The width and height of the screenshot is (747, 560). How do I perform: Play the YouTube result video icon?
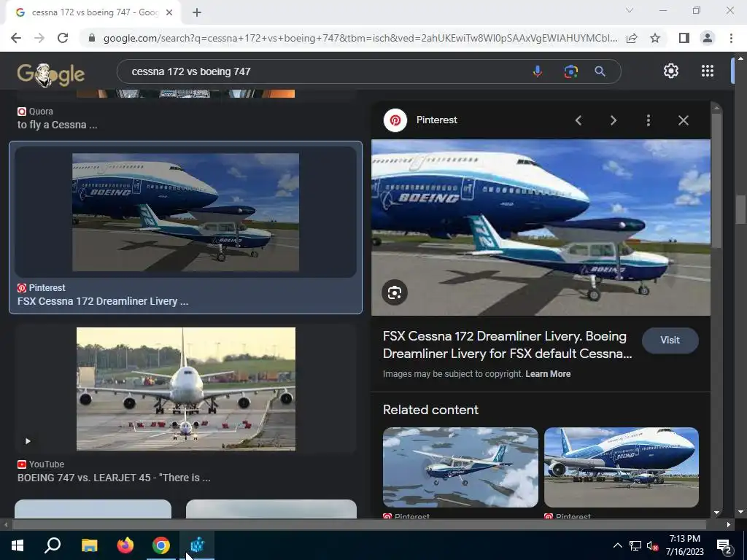pyautogui.click(x=28, y=441)
